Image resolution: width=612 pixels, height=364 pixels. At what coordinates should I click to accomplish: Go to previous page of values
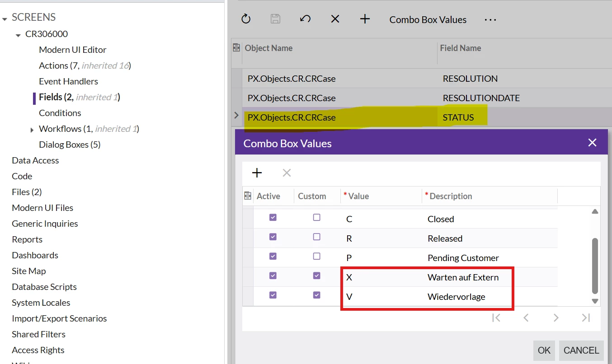(x=526, y=318)
